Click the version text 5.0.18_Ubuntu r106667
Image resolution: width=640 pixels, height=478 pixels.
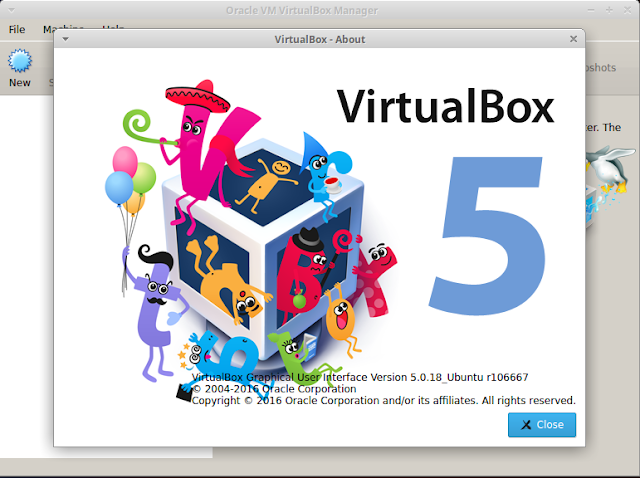click(469, 377)
